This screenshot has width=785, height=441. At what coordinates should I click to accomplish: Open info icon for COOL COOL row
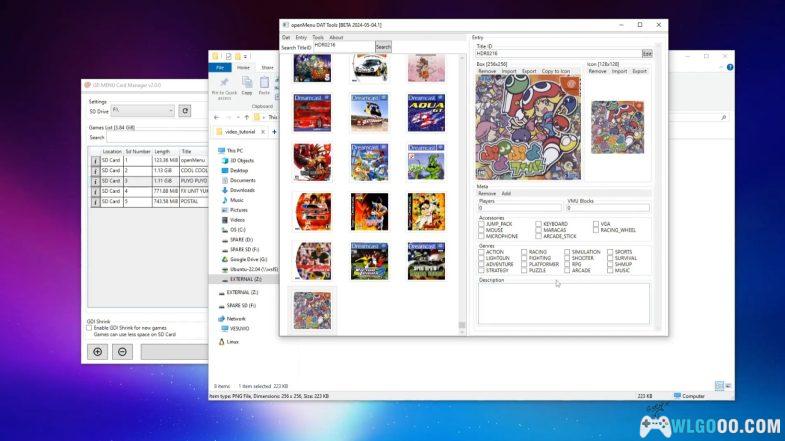(95, 171)
